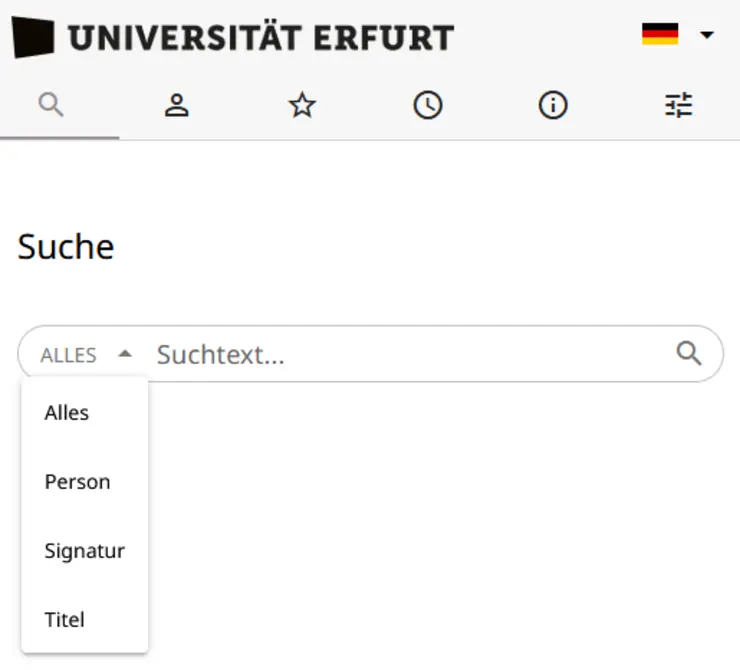Submit search with the magnifier button
The height and width of the screenshot is (670, 740).
coord(689,353)
